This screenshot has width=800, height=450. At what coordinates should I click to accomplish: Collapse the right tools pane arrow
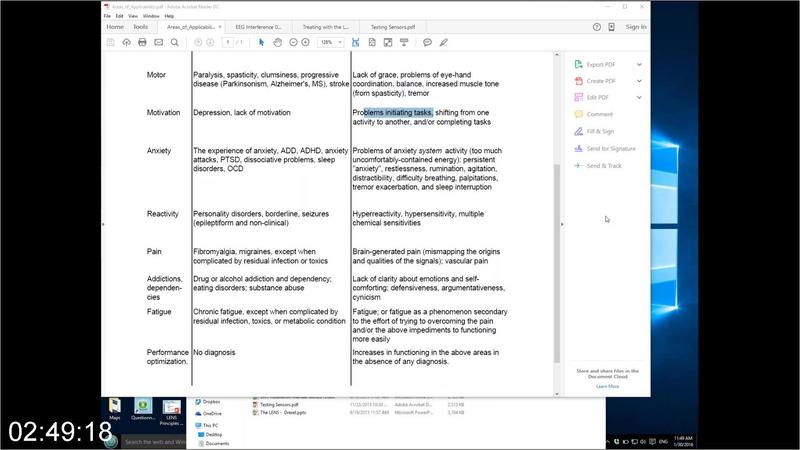point(562,224)
